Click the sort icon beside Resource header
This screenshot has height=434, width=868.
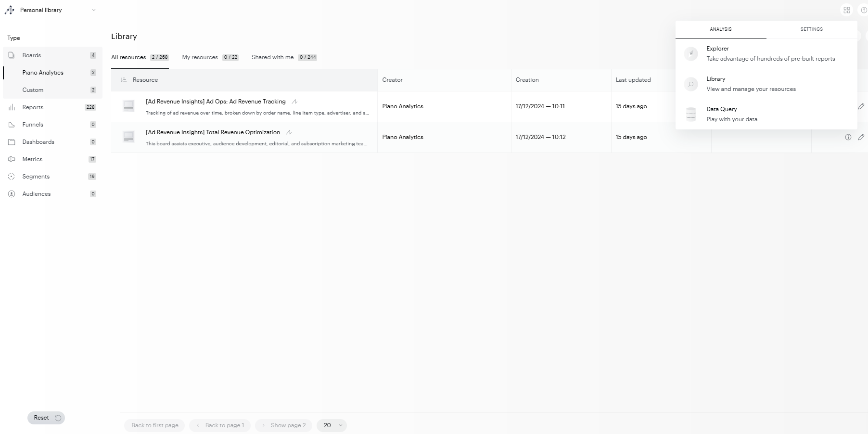click(x=124, y=80)
